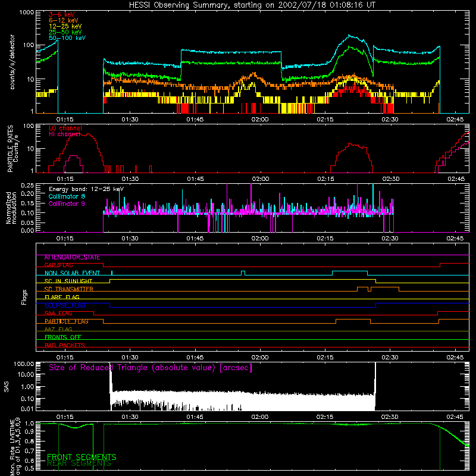The height and width of the screenshot is (476, 476).
Task: Select the GAP_FLAG label
Action: pos(58,265)
